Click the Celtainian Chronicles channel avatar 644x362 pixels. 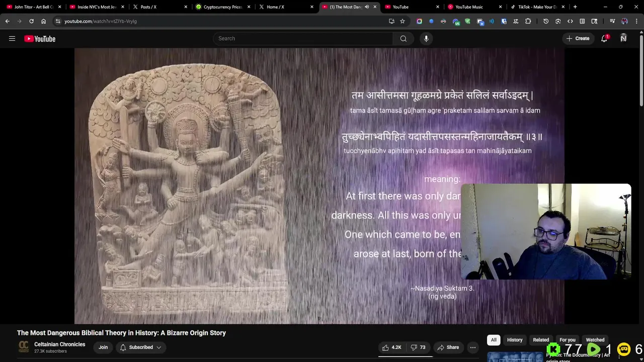[x=24, y=347]
